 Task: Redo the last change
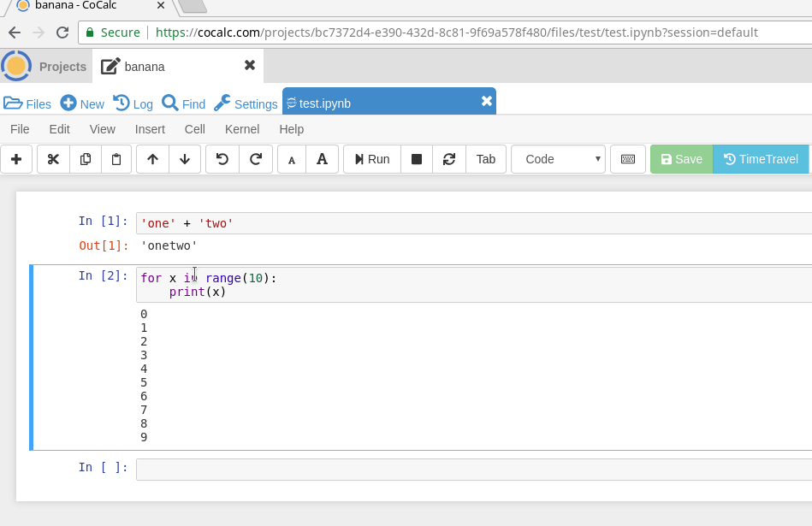[x=256, y=159]
